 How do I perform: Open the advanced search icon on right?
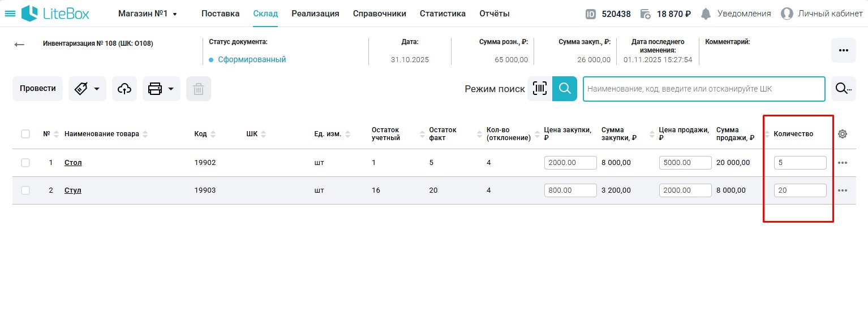pyautogui.click(x=843, y=89)
